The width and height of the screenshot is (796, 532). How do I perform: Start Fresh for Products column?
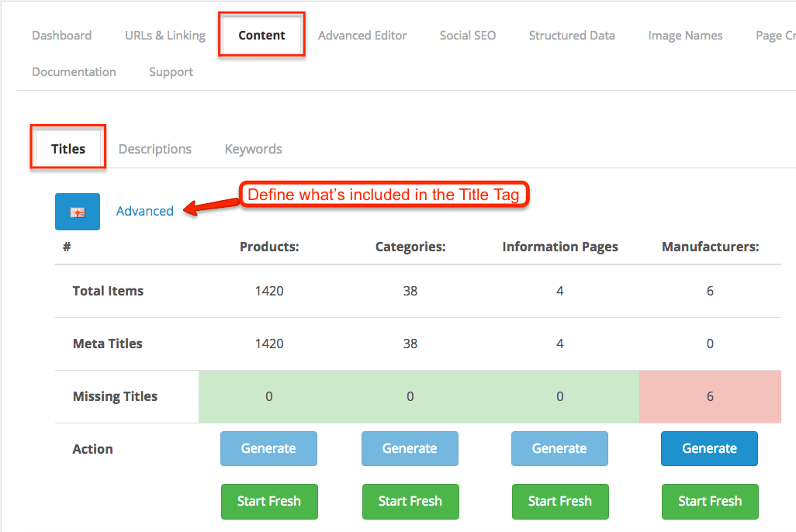point(269,502)
